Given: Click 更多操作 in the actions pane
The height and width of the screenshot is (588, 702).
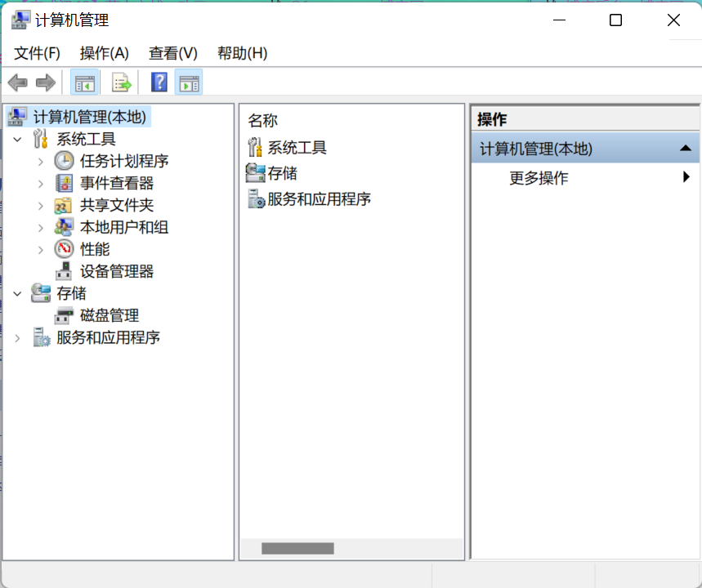Looking at the screenshot, I should click(539, 178).
